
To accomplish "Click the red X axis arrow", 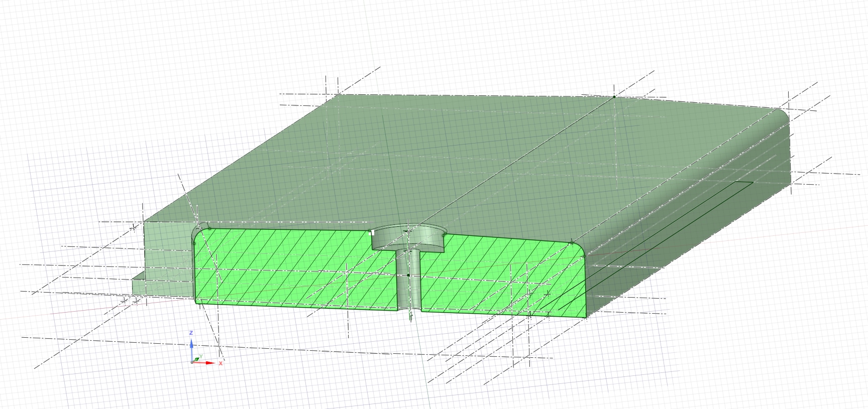I will (x=204, y=362).
